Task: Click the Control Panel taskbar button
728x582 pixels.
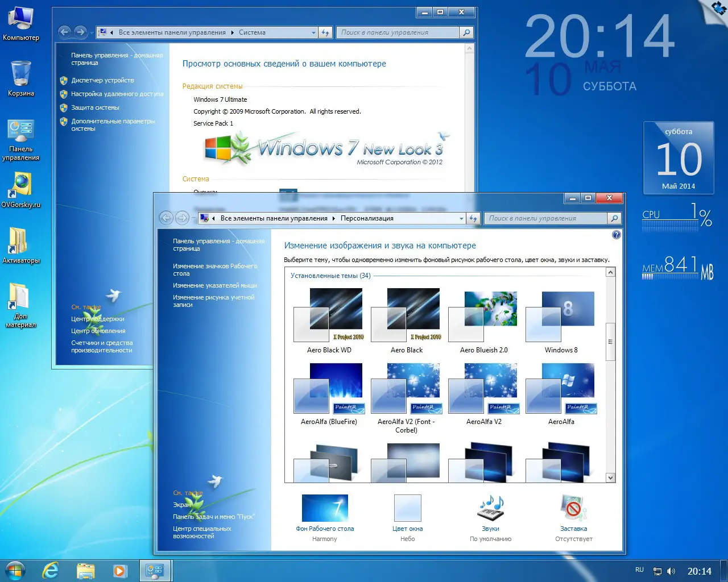Action: [x=155, y=571]
